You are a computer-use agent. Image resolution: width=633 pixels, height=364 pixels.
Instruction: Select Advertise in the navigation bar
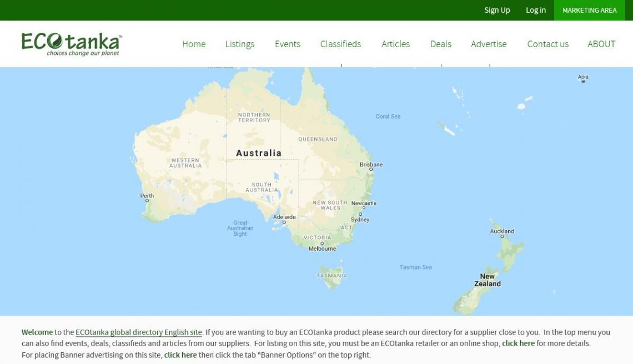[x=489, y=44]
